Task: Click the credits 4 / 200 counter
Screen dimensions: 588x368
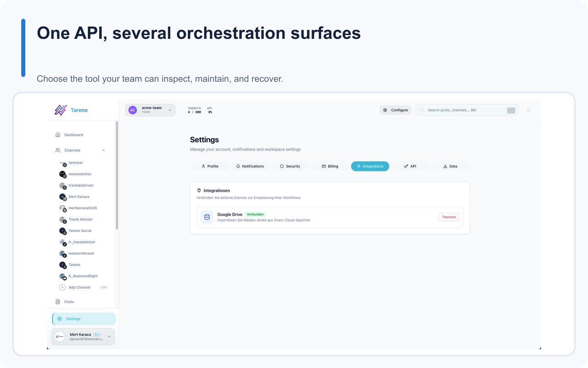Action: click(x=194, y=110)
